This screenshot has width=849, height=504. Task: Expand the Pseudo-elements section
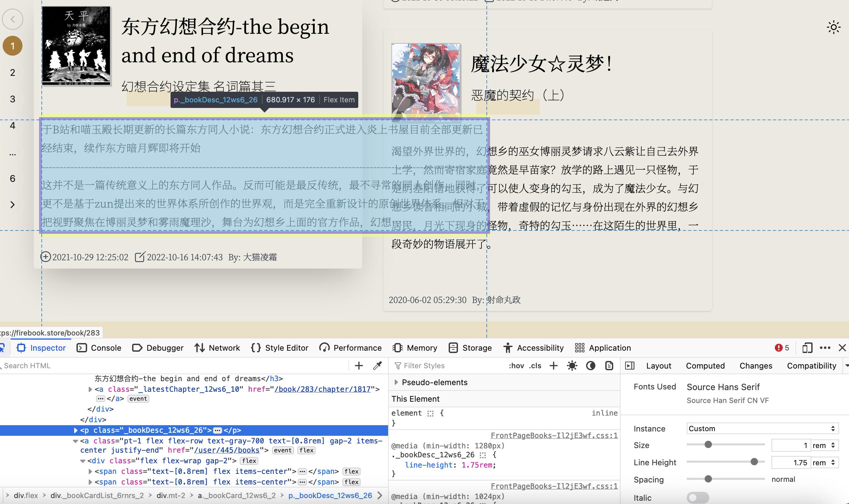(396, 382)
